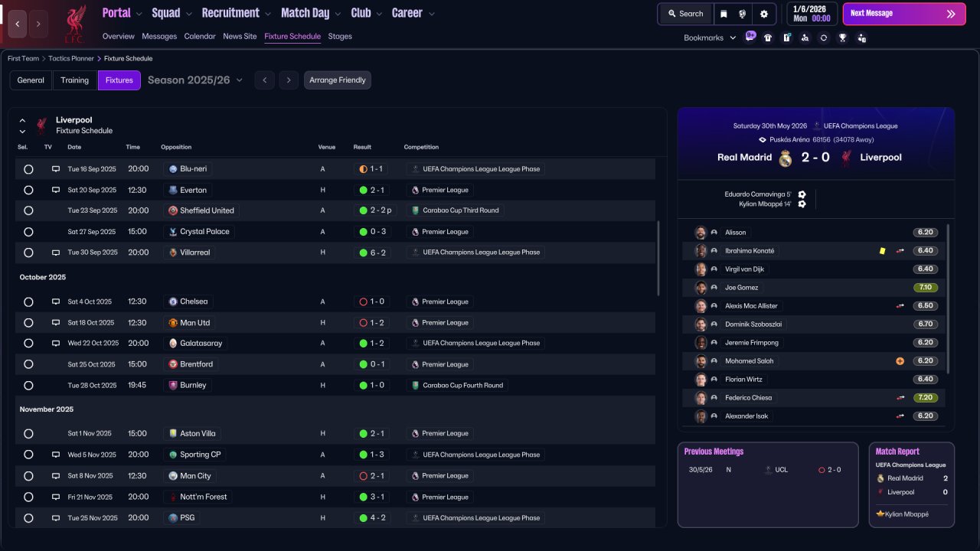Click the shirt icon in bookmarks bar
This screenshot has height=551, width=980.
(x=768, y=37)
